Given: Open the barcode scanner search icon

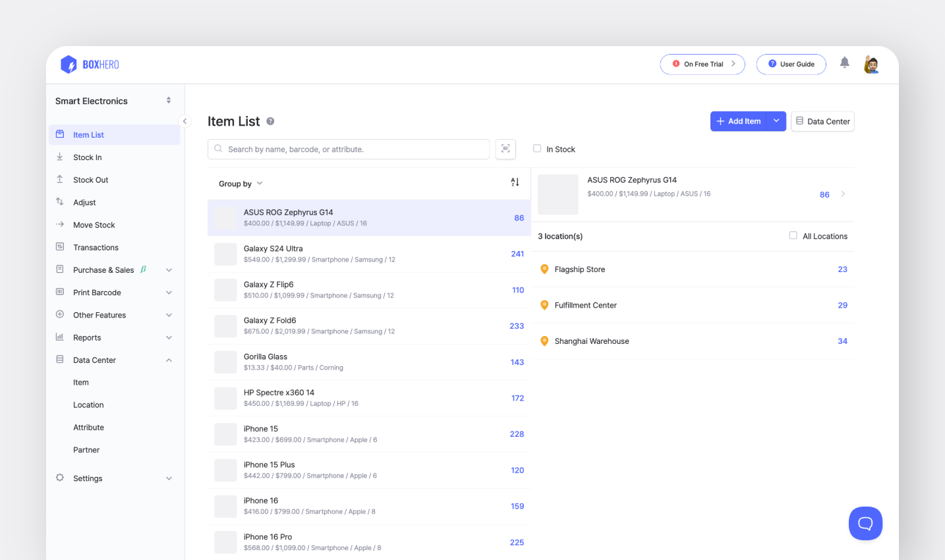Looking at the screenshot, I should tap(505, 149).
